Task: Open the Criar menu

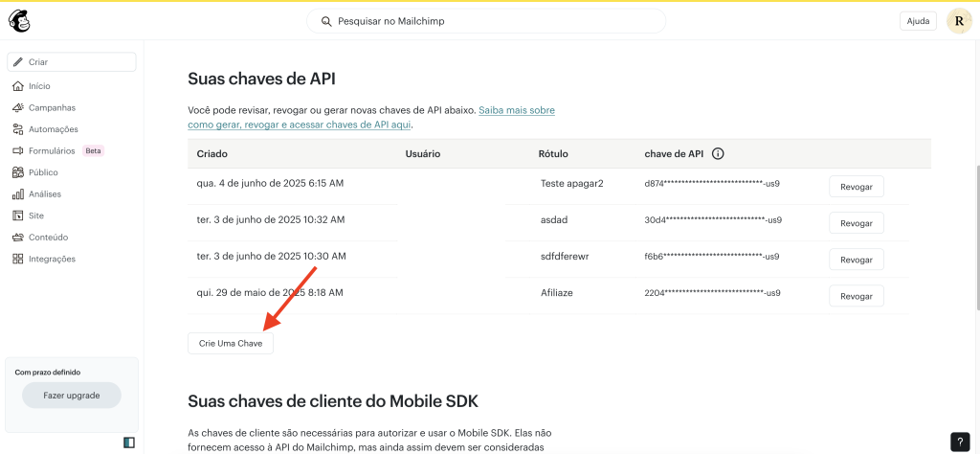Action: click(72, 62)
